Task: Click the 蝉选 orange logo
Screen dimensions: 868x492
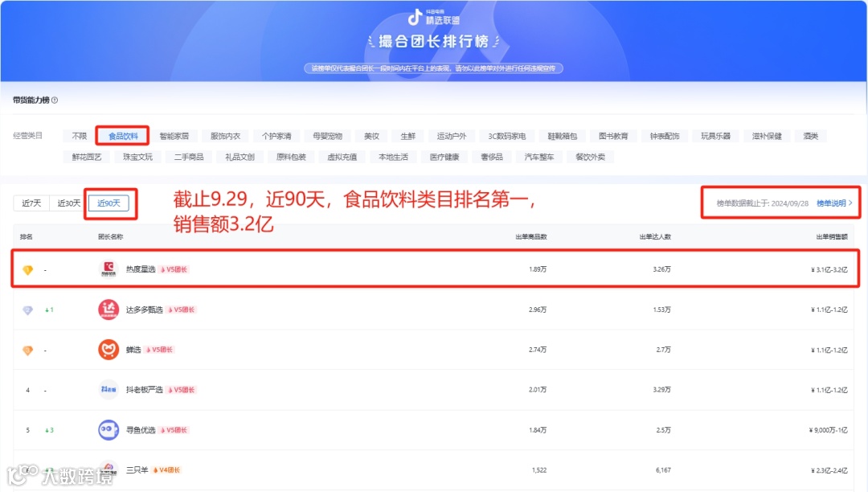Action: 108,350
